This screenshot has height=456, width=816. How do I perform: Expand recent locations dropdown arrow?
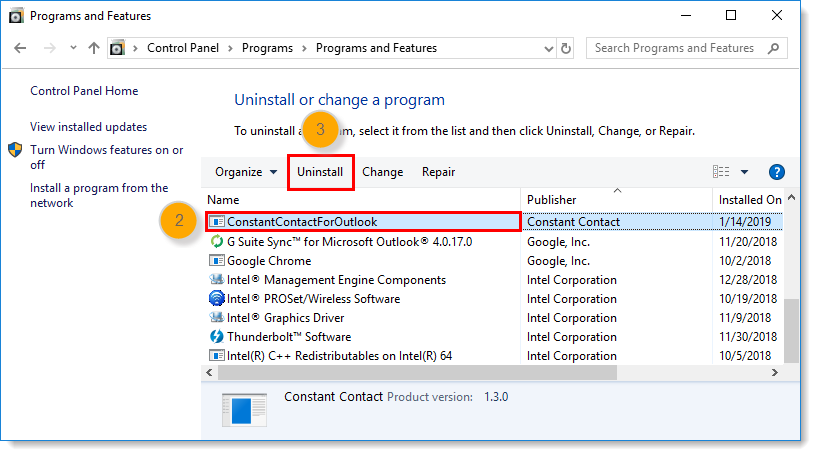point(72,48)
